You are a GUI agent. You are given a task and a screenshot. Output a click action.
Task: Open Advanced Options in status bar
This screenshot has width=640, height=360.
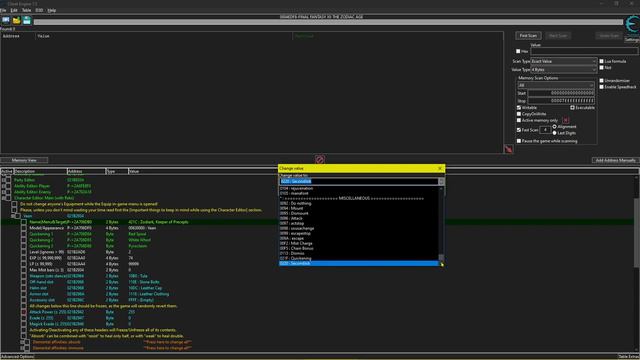[x=17, y=357]
